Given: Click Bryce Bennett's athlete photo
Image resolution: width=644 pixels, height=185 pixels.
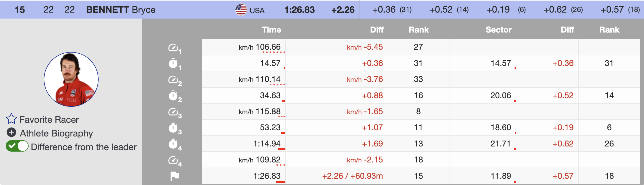Looking at the screenshot, I should click(71, 79).
